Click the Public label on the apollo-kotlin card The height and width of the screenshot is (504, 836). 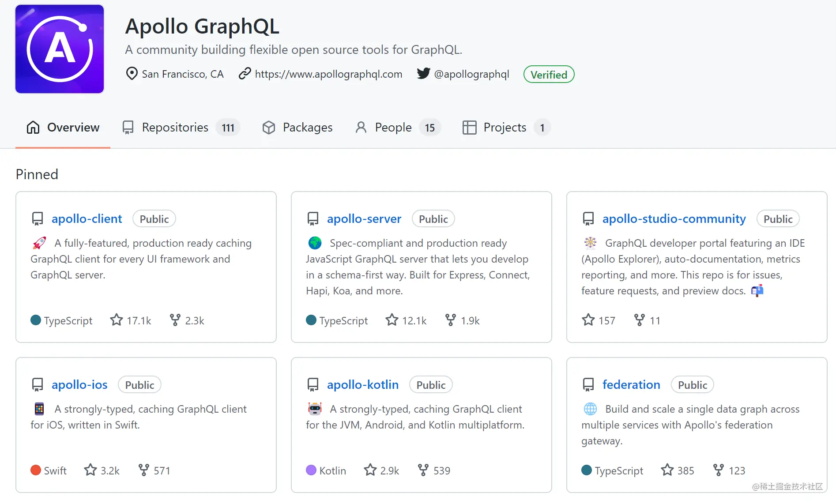tap(431, 385)
